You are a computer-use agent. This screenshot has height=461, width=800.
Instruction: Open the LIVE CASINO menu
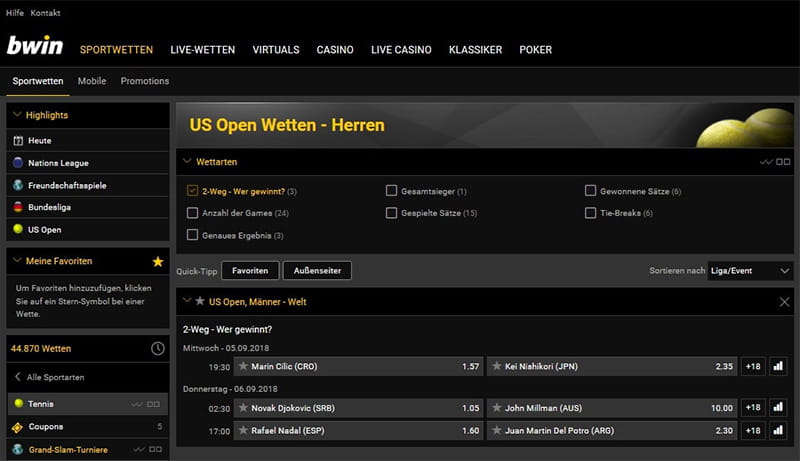[401, 50]
